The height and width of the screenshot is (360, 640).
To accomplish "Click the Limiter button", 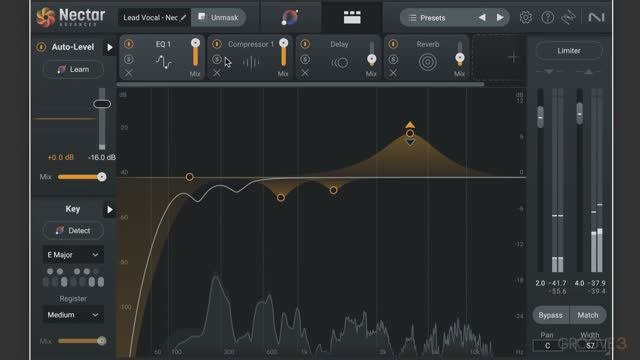I will coord(569,51).
